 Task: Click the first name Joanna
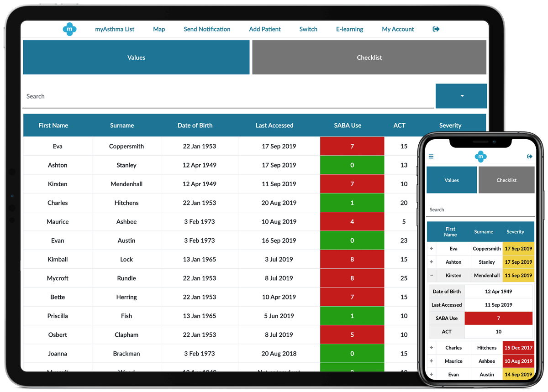58,353
